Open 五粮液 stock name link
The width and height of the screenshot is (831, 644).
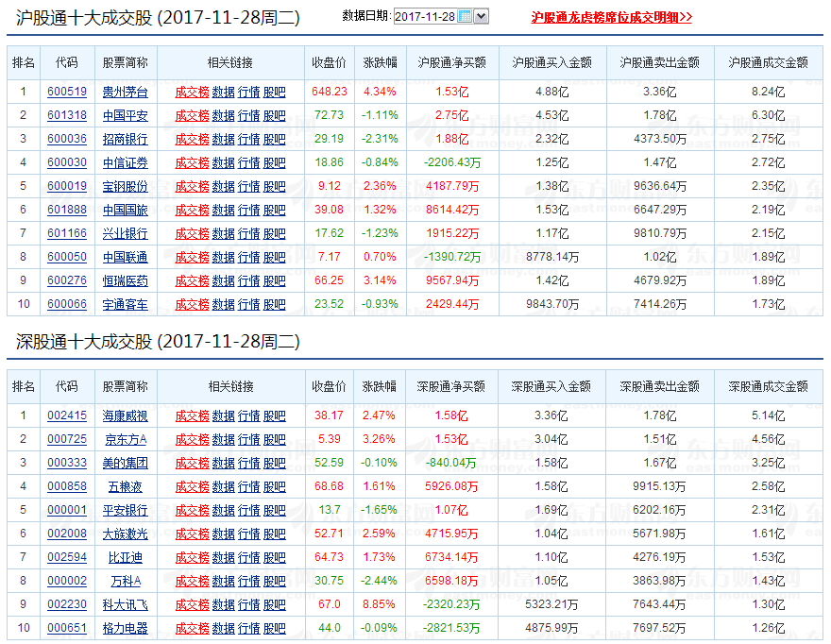click(x=125, y=486)
